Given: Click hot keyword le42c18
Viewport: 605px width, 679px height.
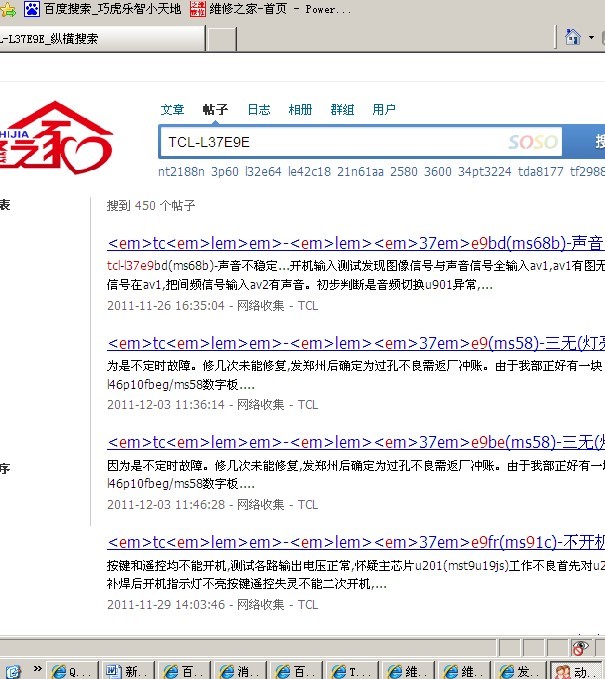Looking at the screenshot, I should click(309, 172).
